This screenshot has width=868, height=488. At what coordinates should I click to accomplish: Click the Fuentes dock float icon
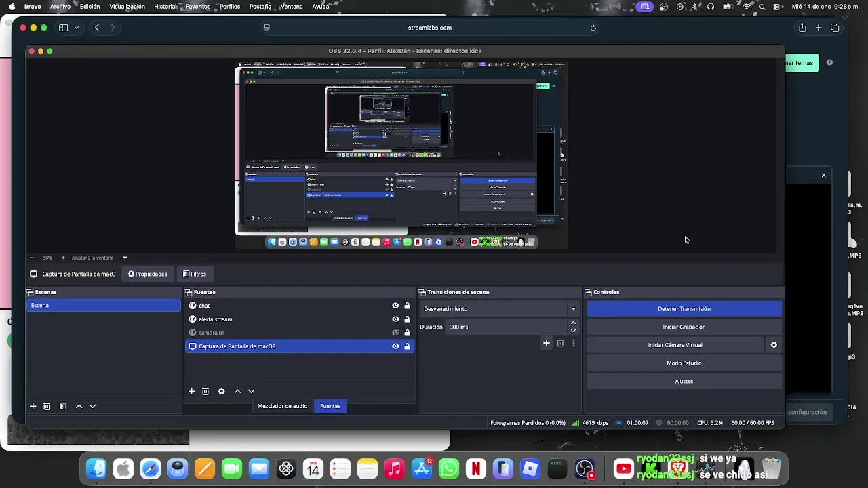tap(189, 292)
